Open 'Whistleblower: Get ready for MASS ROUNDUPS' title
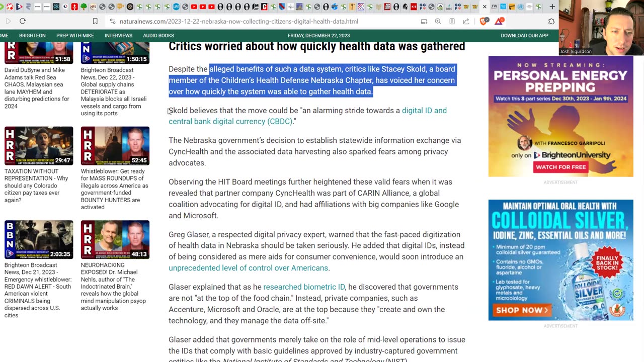 tap(114, 189)
